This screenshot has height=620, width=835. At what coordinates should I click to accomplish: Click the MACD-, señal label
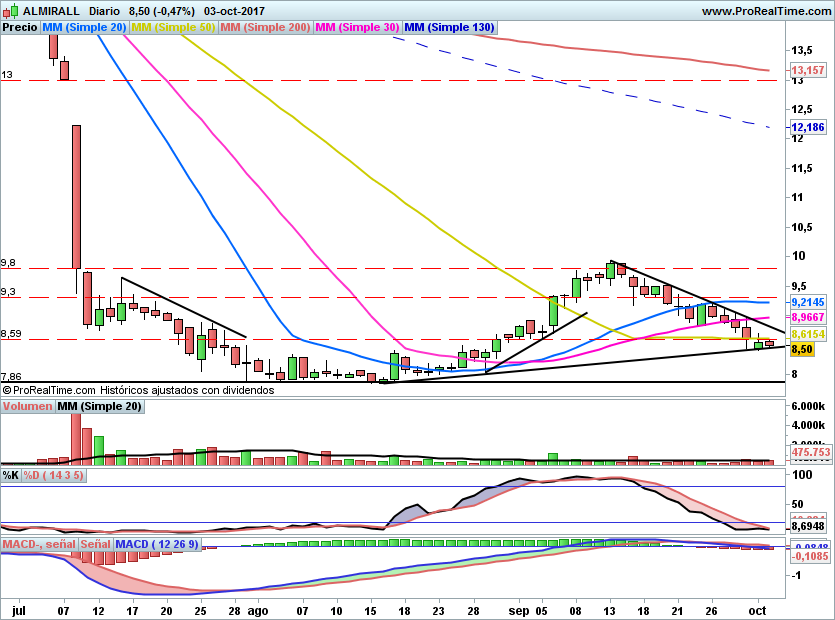coord(39,544)
